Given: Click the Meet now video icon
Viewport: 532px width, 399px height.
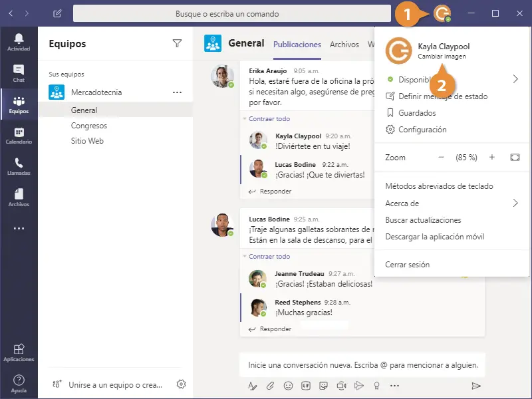Looking at the screenshot, I should coord(341,386).
